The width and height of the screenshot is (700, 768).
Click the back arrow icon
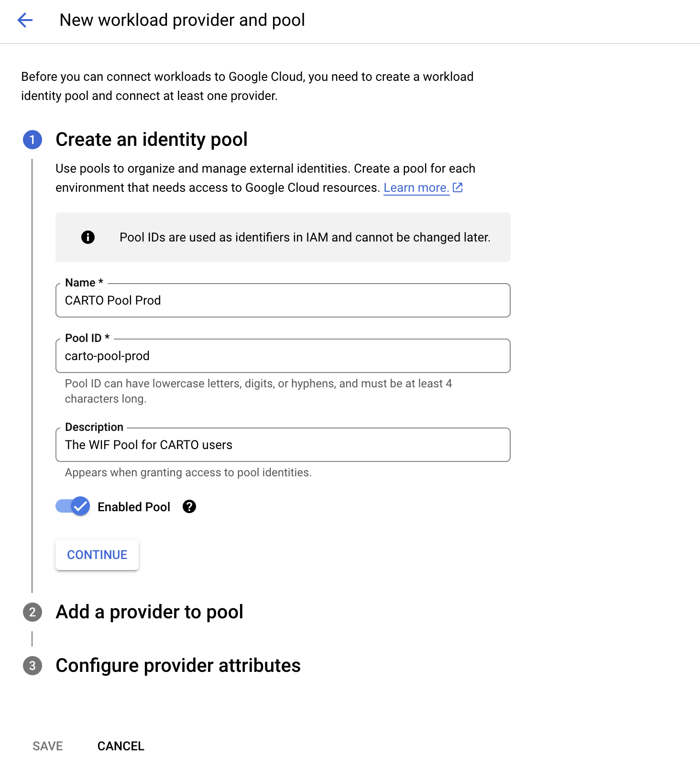pyautogui.click(x=25, y=20)
